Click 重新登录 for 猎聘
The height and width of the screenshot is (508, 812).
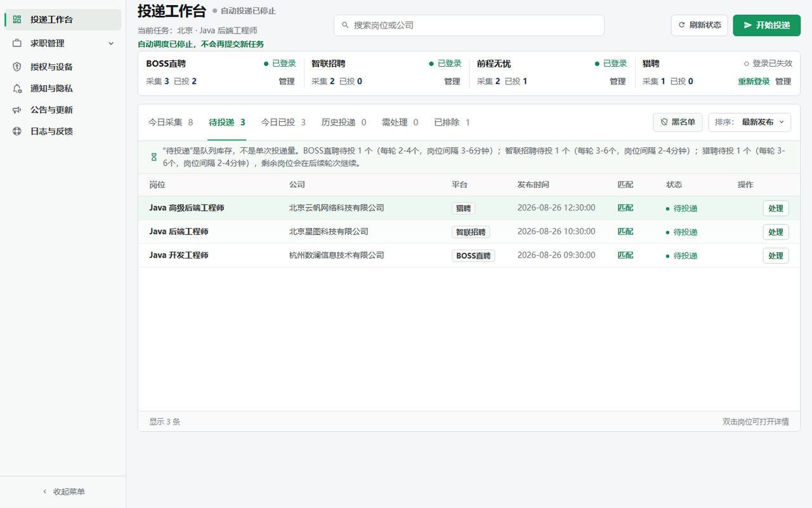coord(754,81)
